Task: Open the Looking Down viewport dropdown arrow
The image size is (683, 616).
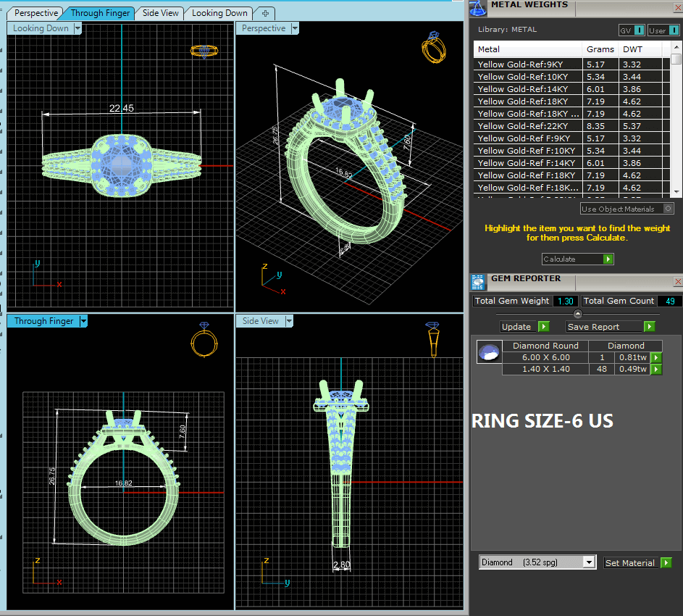Action: click(77, 28)
